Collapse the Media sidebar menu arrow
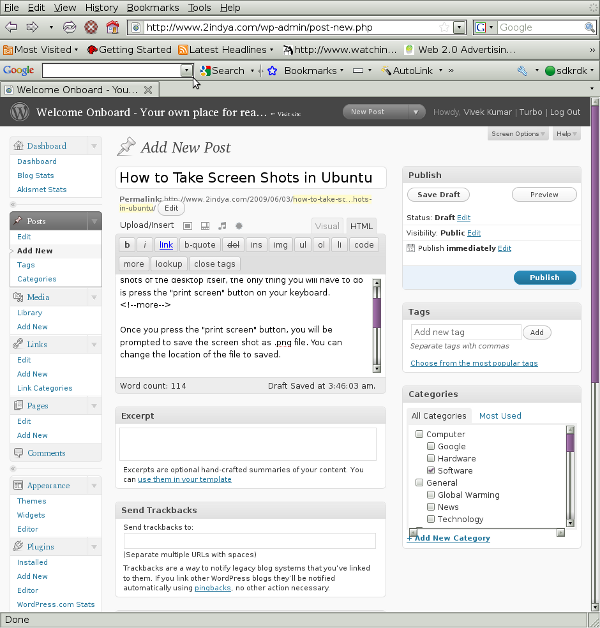600x628 pixels. pyautogui.click(x=94, y=297)
